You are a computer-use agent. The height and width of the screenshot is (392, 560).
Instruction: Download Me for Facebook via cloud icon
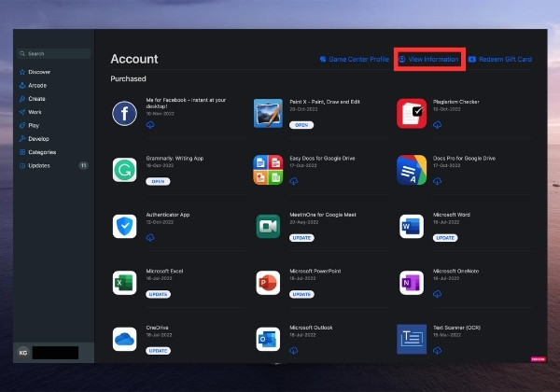[x=150, y=125]
